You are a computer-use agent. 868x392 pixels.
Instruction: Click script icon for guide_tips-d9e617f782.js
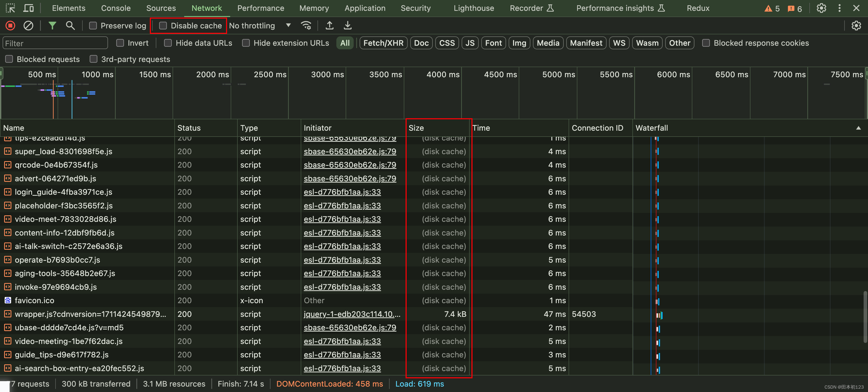point(8,354)
